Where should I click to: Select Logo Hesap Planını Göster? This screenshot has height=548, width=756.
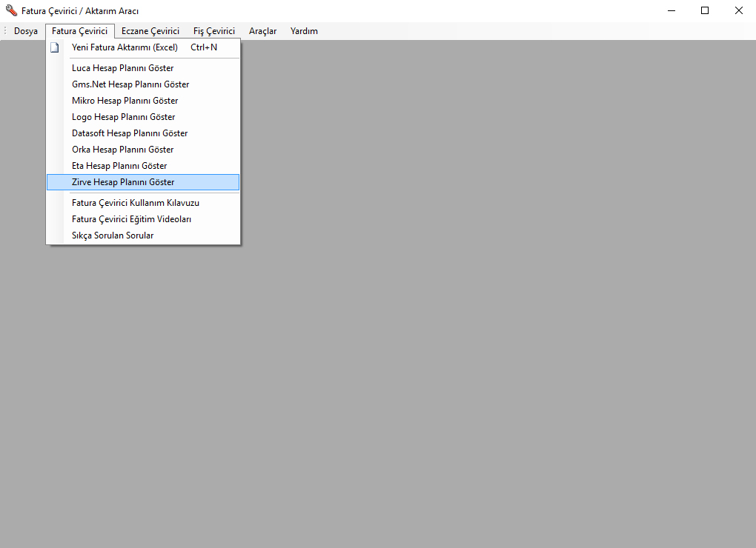(x=143, y=118)
